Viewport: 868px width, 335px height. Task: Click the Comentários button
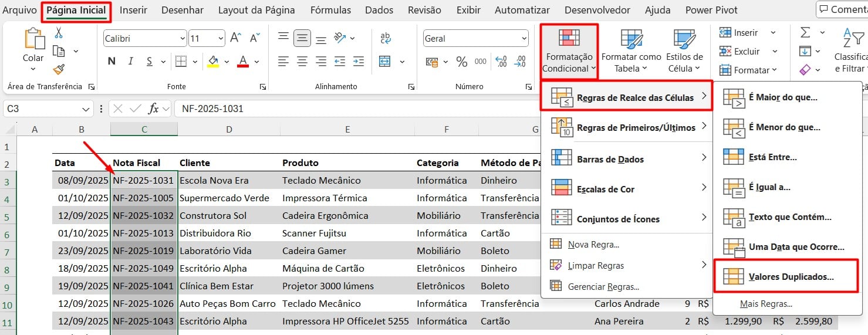point(842,10)
